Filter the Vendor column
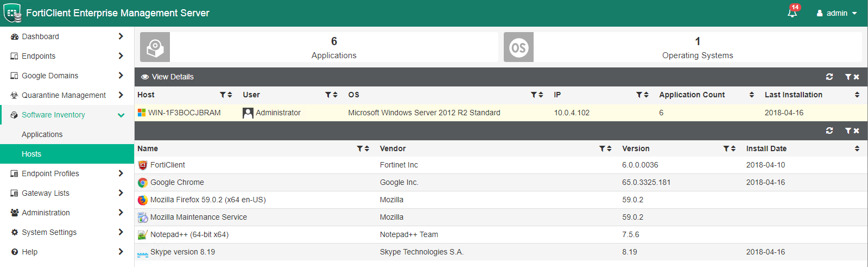This screenshot has width=868, height=267. (602, 148)
